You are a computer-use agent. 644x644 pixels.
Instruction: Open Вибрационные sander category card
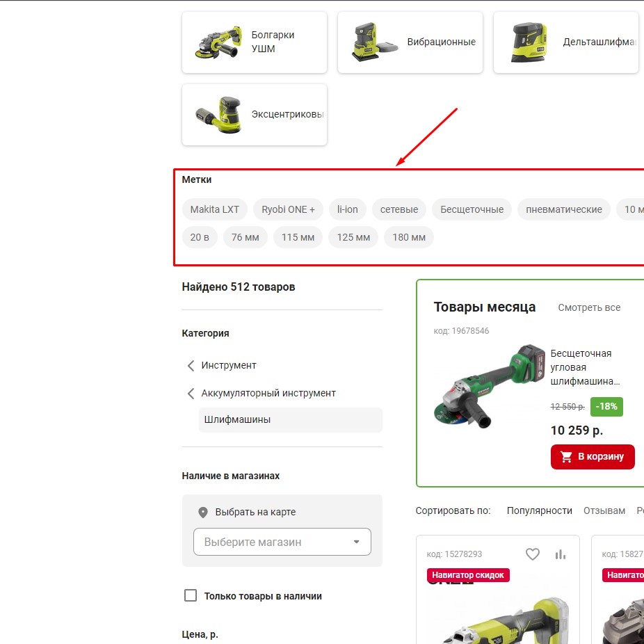coord(410,42)
